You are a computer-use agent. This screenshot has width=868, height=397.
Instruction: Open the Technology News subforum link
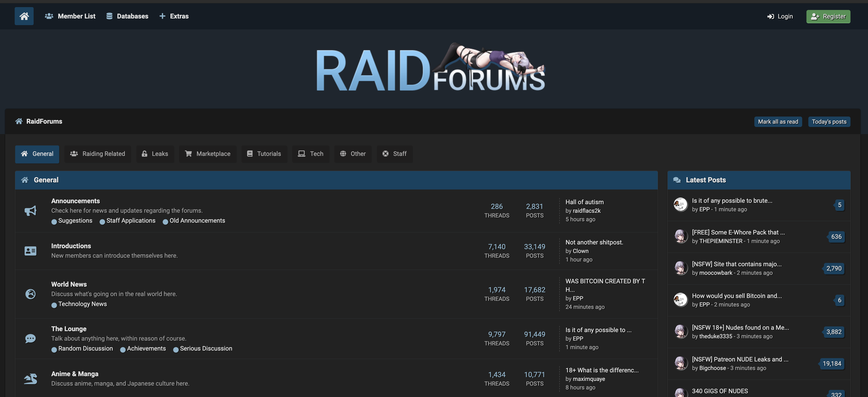pyautogui.click(x=82, y=304)
